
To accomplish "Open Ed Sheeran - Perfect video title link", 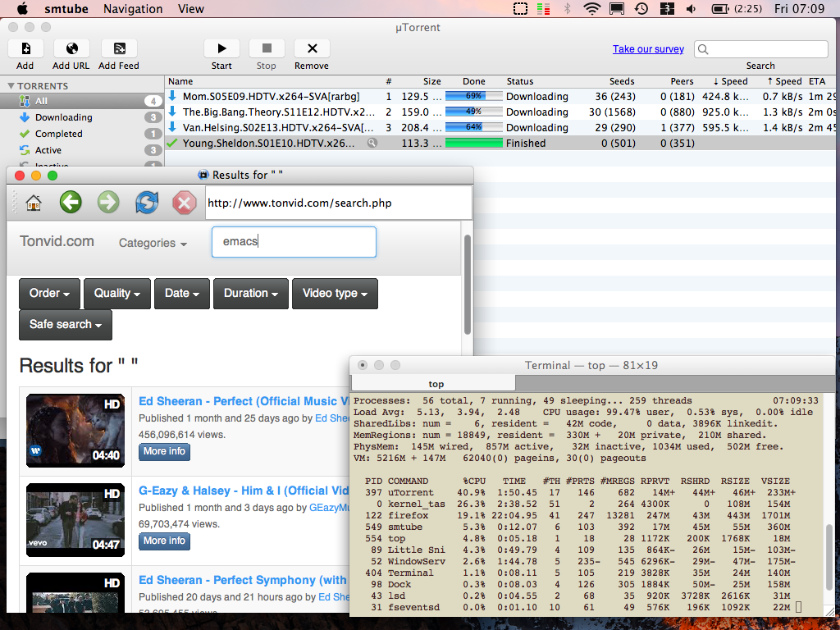I will [x=244, y=401].
